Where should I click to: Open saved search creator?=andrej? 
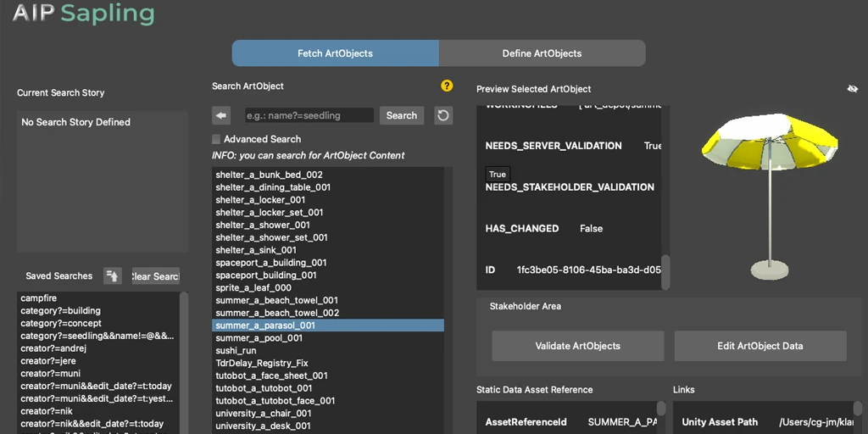point(98,348)
